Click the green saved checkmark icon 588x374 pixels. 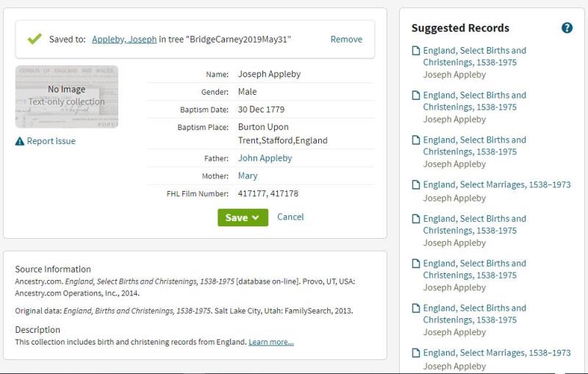coord(35,39)
